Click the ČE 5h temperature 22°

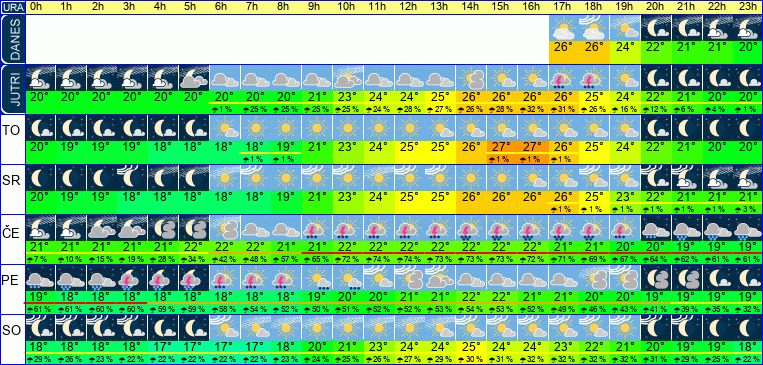(x=194, y=248)
